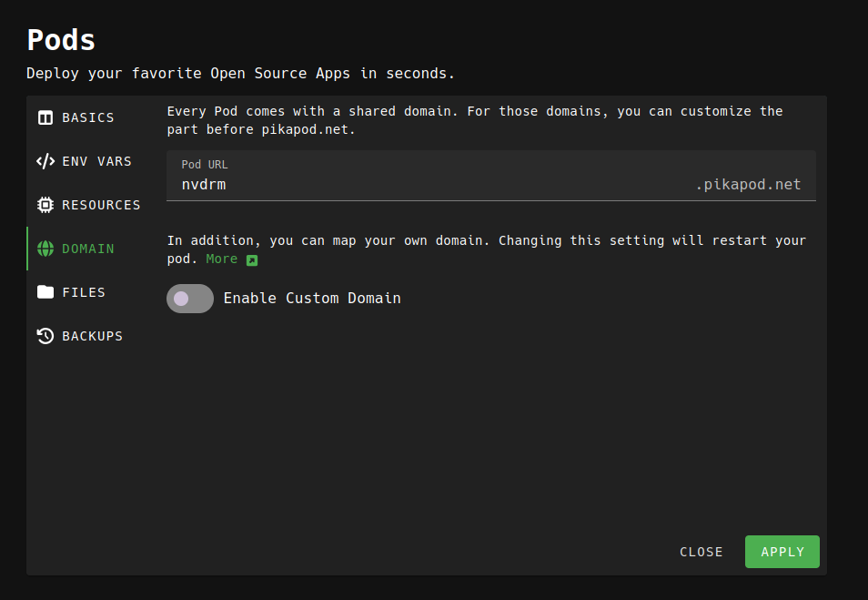
Task: Click the CLOSE button
Action: pyautogui.click(x=701, y=552)
